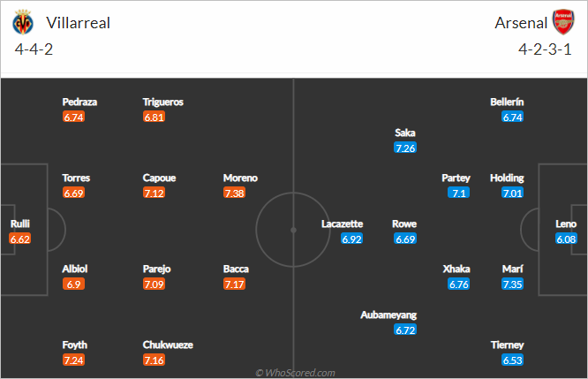The height and width of the screenshot is (379, 588).
Task: Select Aubameyang's 6.72 rating badge
Action: tap(405, 330)
